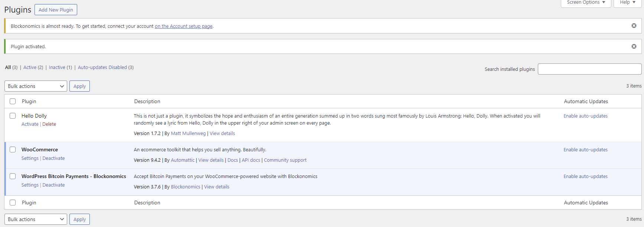
Task: Dismiss the Plugin activated notice
Action: point(634,46)
